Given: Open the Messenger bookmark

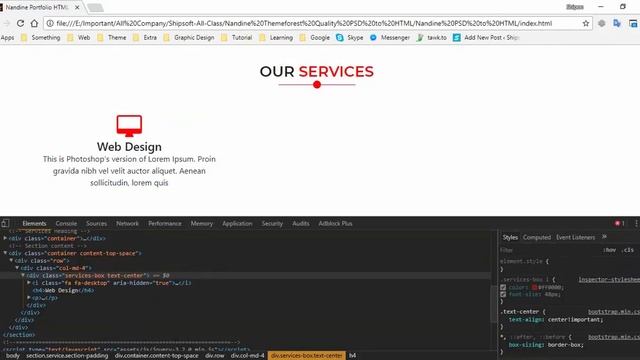Looking at the screenshot, I should [x=389, y=38].
